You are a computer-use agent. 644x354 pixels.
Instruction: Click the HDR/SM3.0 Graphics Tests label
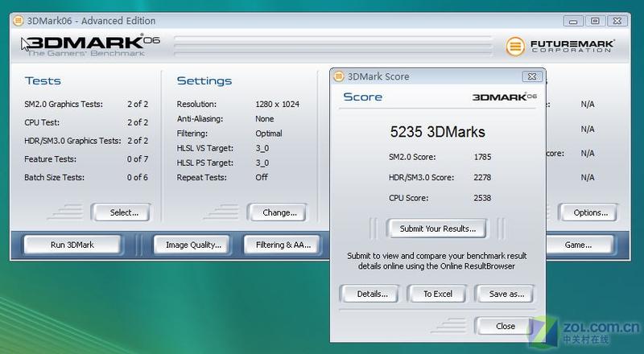click(x=72, y=141)
